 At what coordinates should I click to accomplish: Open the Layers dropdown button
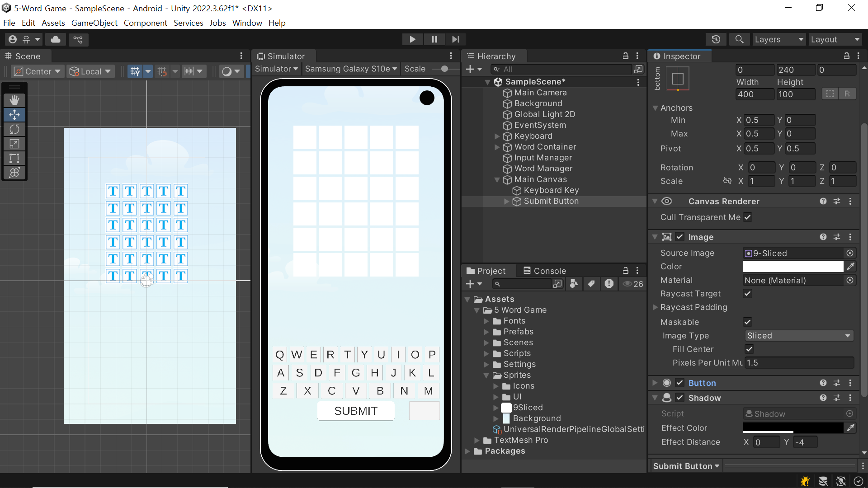778,39
